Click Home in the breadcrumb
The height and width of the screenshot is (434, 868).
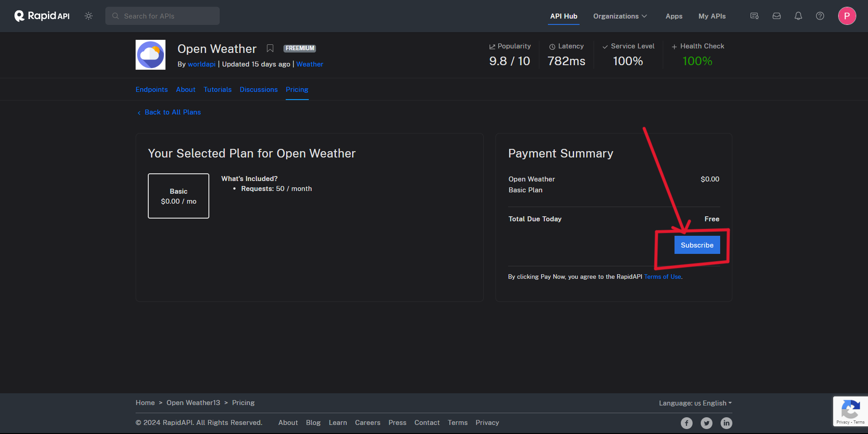coord(145,403)
